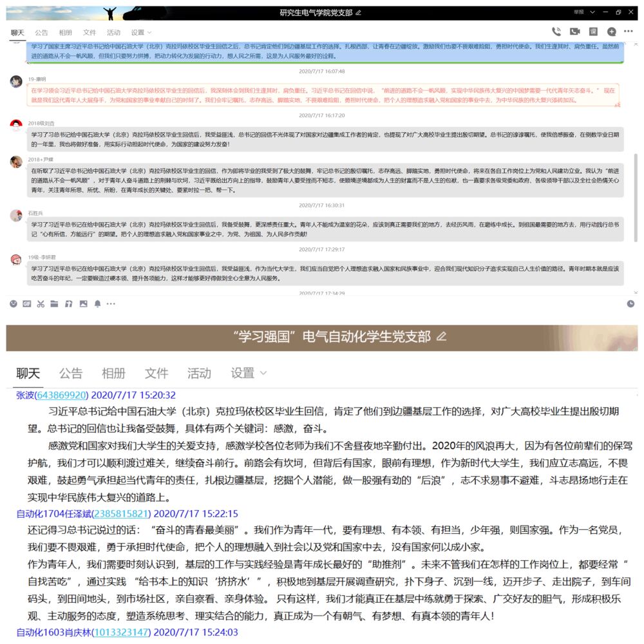Open the three-dots more menu in top right

[x=629, y=32]
